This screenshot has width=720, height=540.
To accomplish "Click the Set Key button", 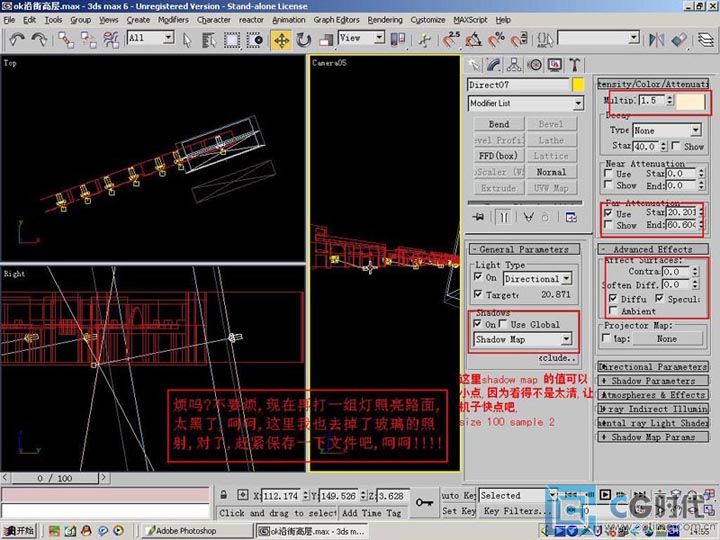I will [x=459, y=511].
